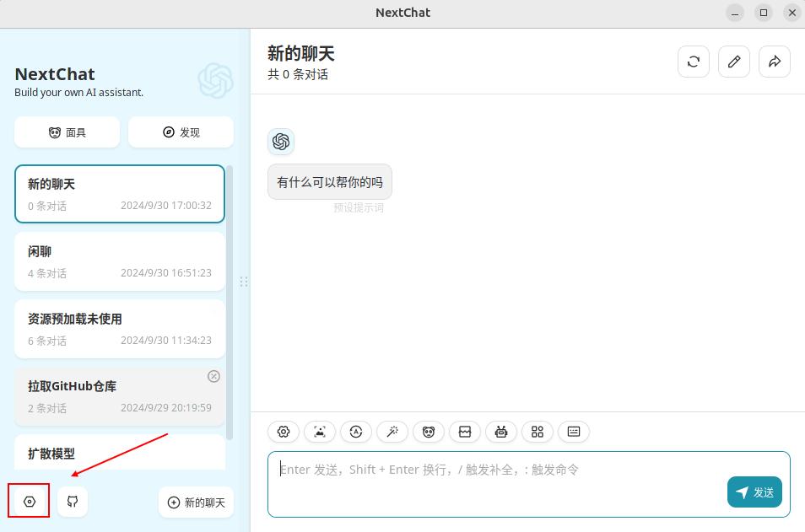Click the 预设提示词 label
Screen dimensions: 805x532
coord(359,207)
